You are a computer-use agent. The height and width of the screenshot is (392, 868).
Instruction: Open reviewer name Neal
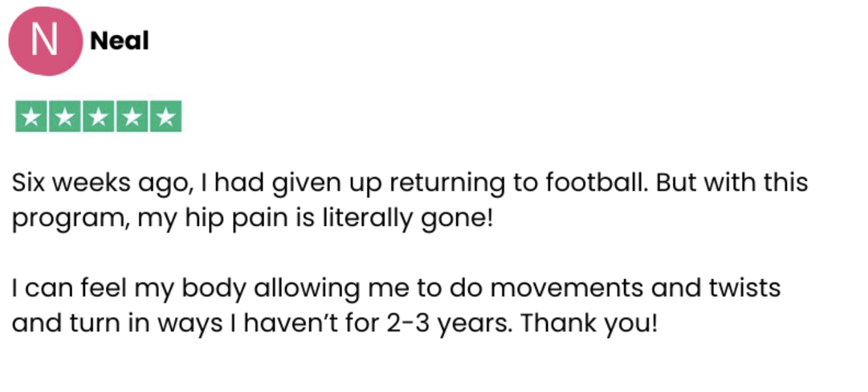pyautogui.click(x=119, y=42)
